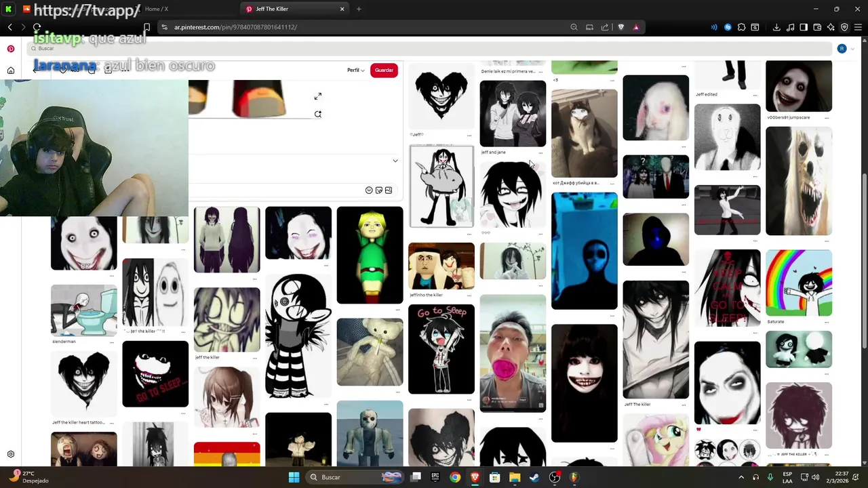Expand the account chevron beside the avatar
This screenshot has height=488, width=868.
[852, 49]
